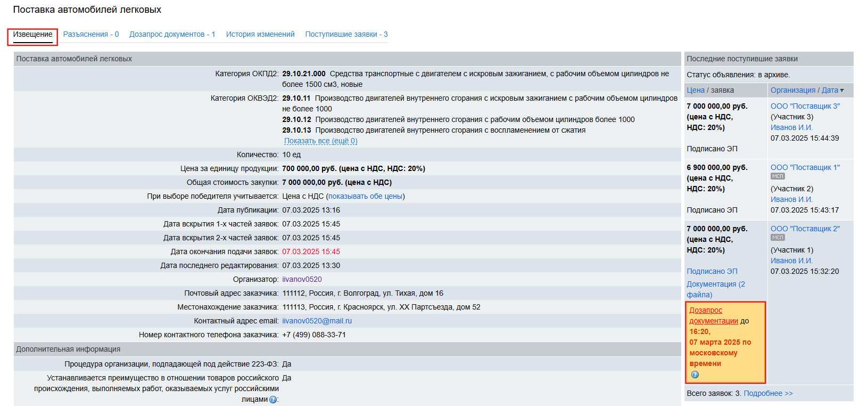Click email link iivanov0520@mail.ru
Viewport: 868px width, 406px height.
(317, 321)
